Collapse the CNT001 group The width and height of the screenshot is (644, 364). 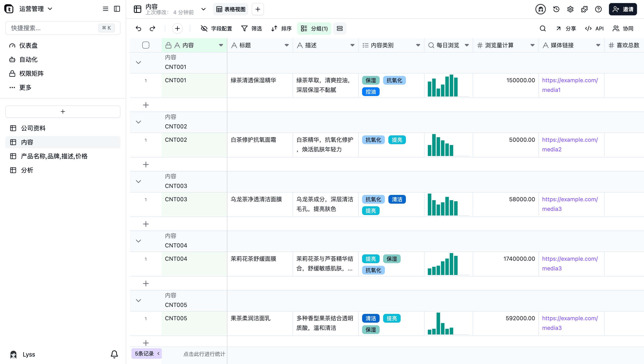point(138,63)
